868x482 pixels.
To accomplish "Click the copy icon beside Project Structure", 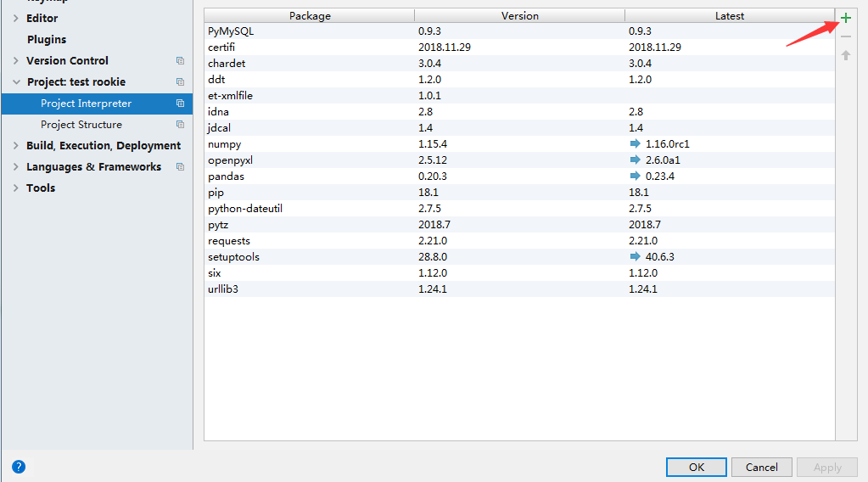I will tap(180, 125).
